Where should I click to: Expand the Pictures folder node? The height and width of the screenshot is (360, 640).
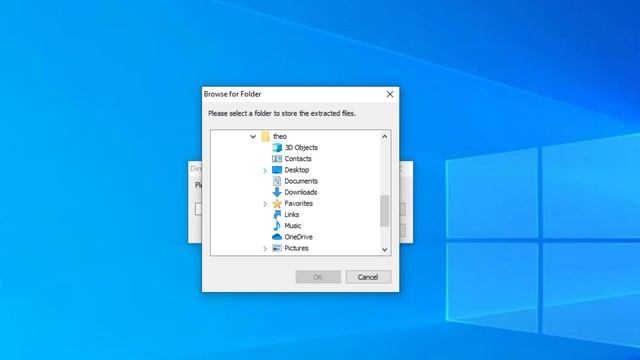click(265, 249)
